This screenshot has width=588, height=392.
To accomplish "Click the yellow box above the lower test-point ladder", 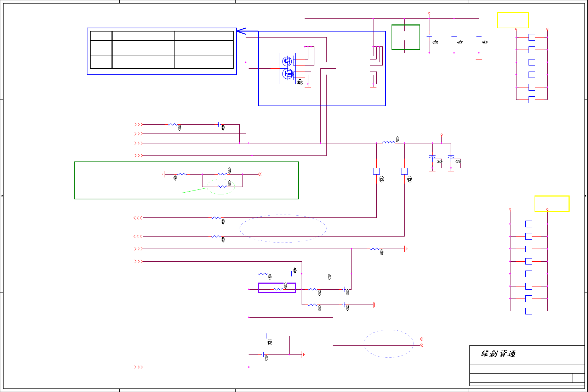I will click(x=552, y=204).
